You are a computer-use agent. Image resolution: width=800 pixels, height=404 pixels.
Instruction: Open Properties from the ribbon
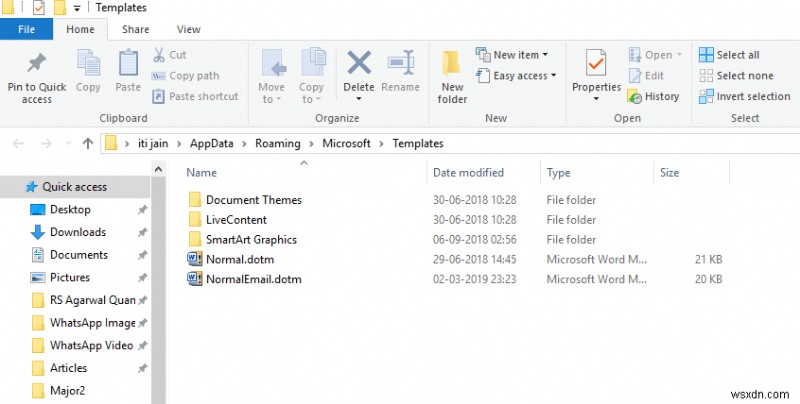pos(596,64)
